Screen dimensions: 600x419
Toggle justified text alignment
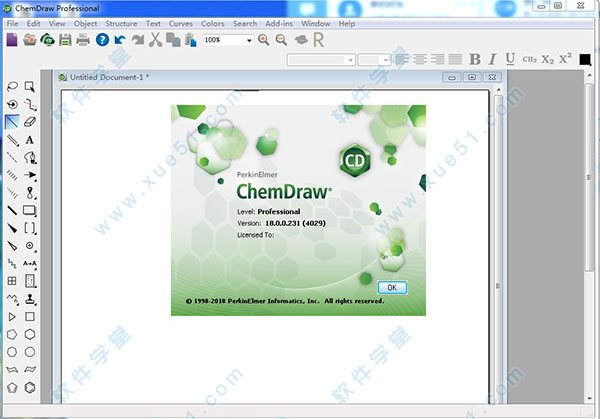(x=455, y=59)
